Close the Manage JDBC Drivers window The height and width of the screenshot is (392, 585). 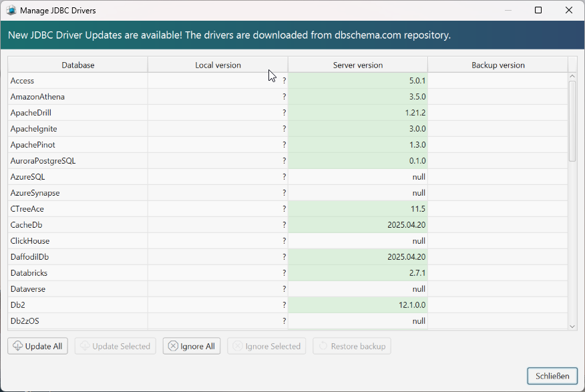(x=568, y=10)
